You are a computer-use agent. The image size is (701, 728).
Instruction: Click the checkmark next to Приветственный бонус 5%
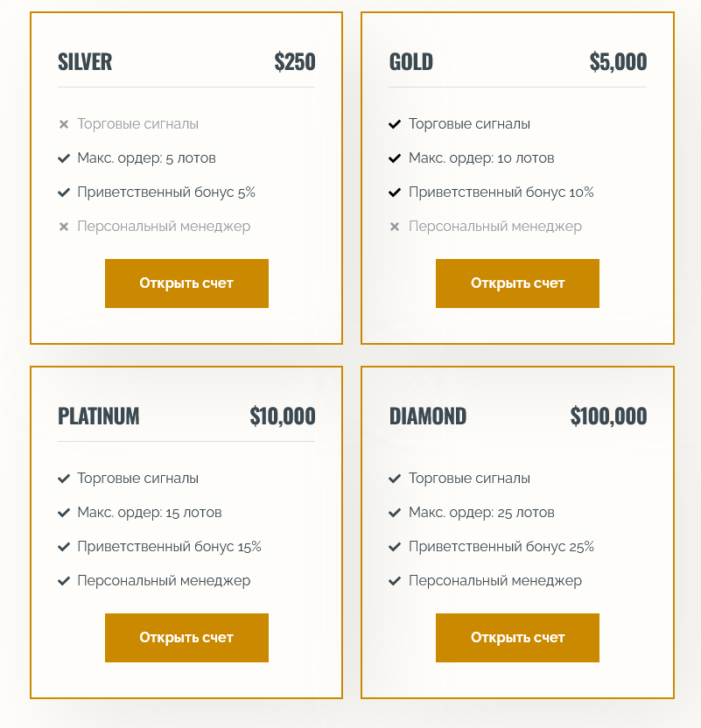point(62,192)
